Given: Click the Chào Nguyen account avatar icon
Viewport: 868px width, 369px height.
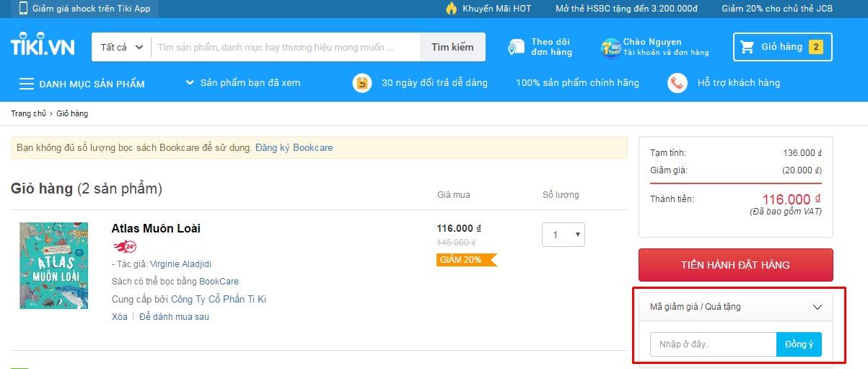Looking at the screenshot, I should coord(610,47).
